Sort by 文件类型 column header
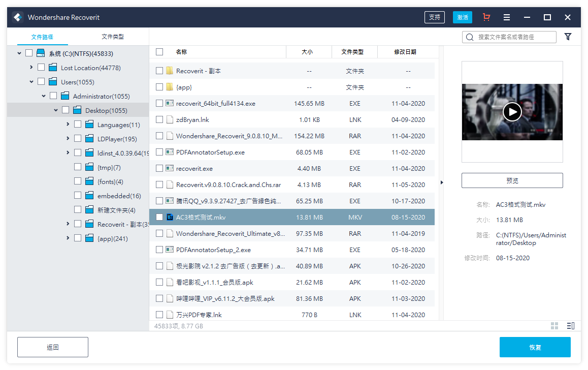588x370 pixels. tap(352, 52)
